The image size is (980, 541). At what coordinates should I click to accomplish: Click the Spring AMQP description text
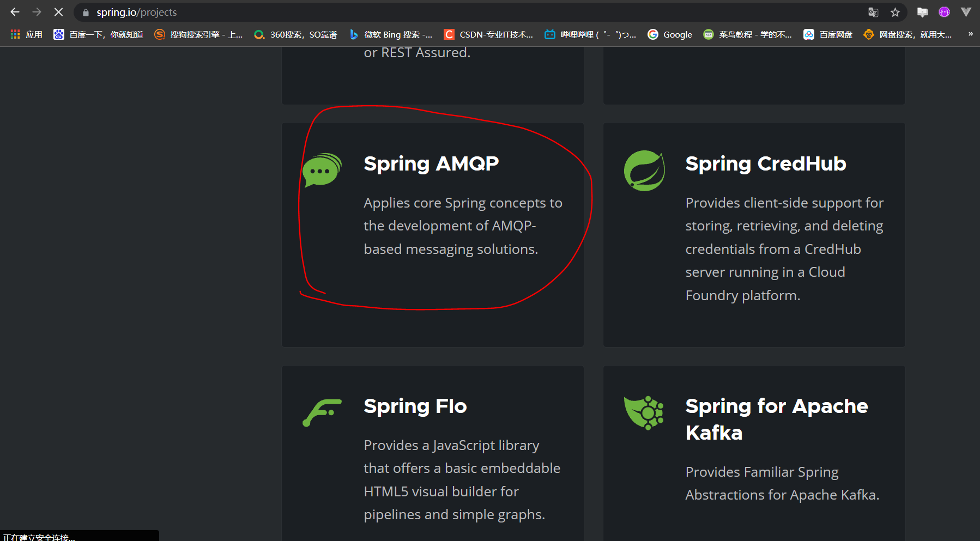click(463, 226)
